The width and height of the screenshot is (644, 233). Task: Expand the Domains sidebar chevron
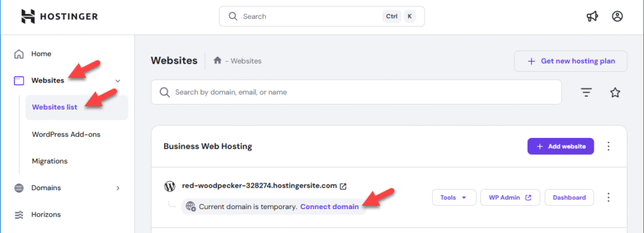coord(118,188)
